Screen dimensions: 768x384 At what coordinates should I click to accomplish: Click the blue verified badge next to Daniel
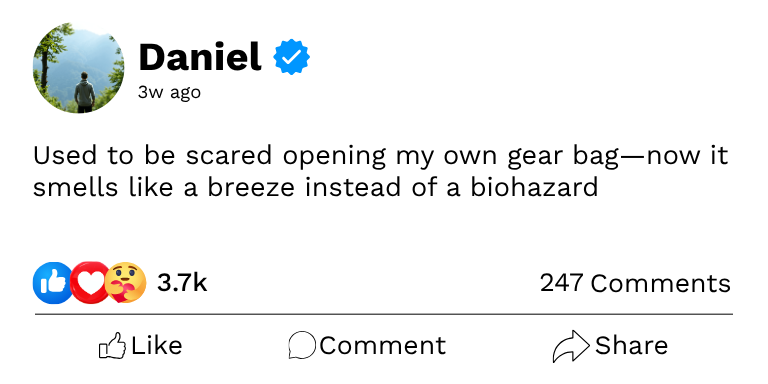[x=291, y=57]
